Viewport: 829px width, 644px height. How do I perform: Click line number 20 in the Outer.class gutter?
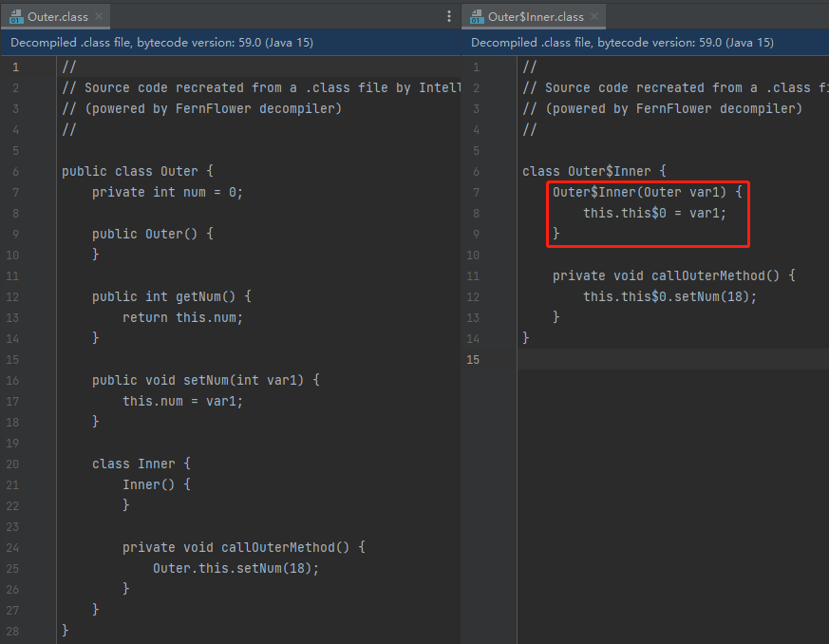pyautogui.click(x=12, y=464)
